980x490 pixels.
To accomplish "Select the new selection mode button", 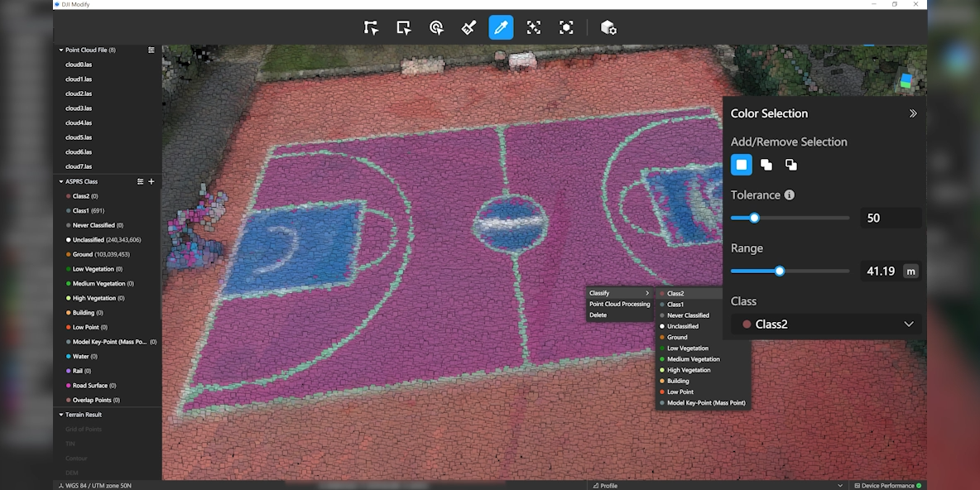I will point(742,165).
